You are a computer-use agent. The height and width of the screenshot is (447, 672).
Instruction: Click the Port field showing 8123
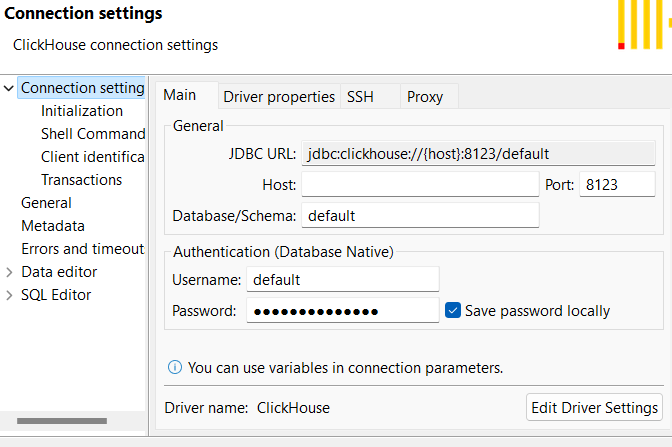(x=617, y=185)
